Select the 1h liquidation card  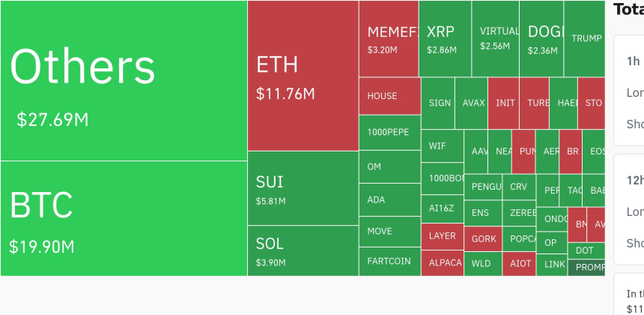[629, 90]
